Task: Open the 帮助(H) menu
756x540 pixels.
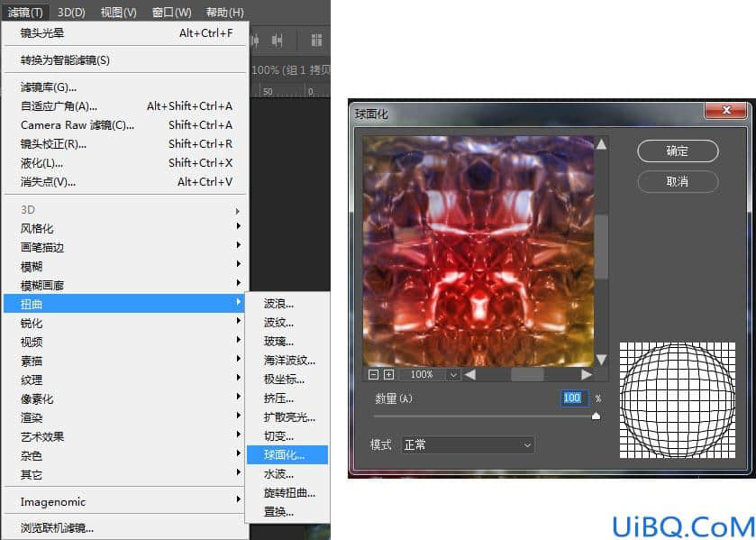Action: 224,12
